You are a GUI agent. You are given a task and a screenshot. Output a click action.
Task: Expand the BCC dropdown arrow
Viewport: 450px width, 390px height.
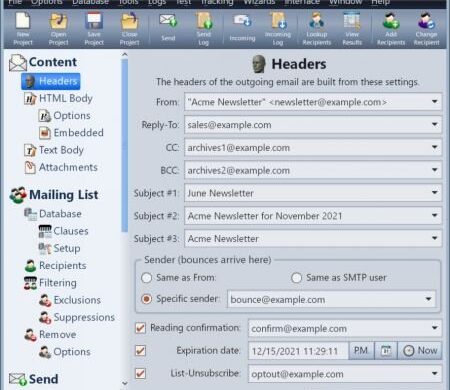point(434,170)
